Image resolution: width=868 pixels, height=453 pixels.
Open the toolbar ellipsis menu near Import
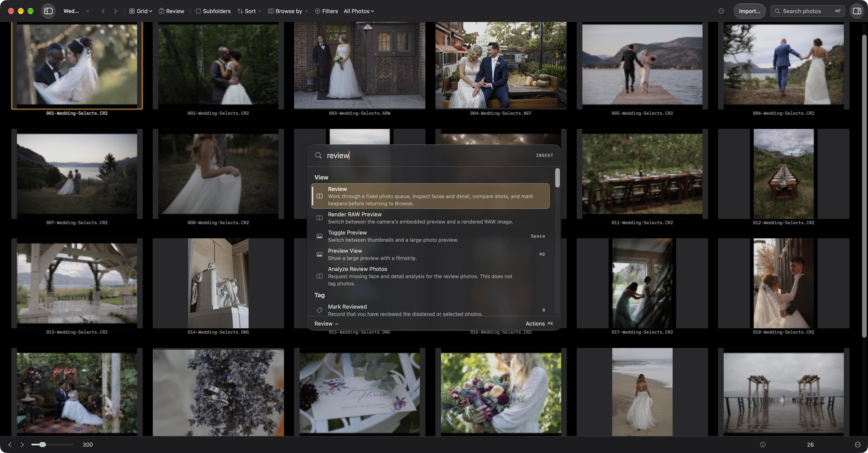(x=721, y=11)
